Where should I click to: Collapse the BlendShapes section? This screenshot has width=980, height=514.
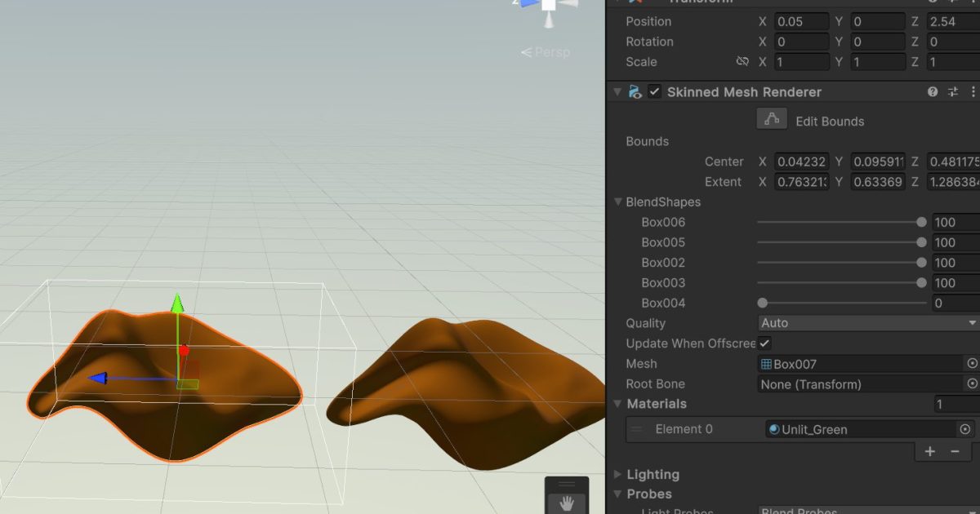(x=618, y=202)
